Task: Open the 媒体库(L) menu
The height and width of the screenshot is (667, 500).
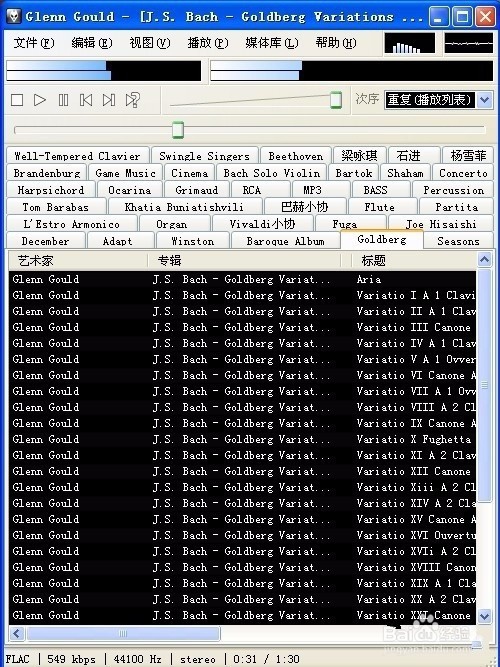Action: [272, 43]
